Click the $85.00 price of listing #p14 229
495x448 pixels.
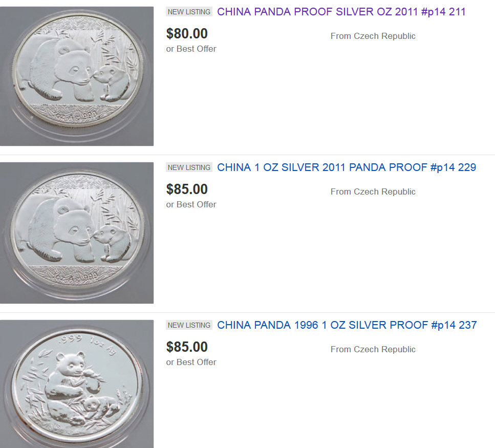(x=187, y=189)
